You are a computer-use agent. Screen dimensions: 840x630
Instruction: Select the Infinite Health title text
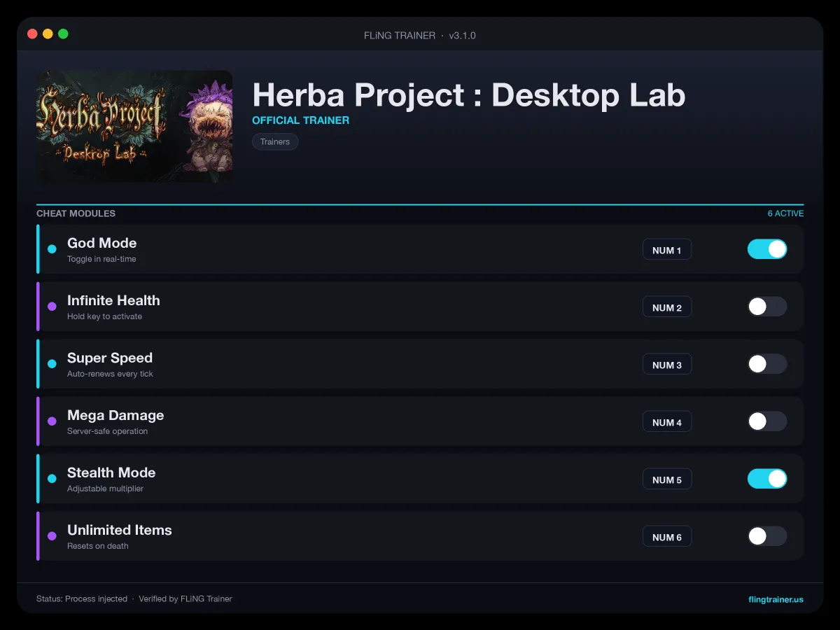click(113, 300)
